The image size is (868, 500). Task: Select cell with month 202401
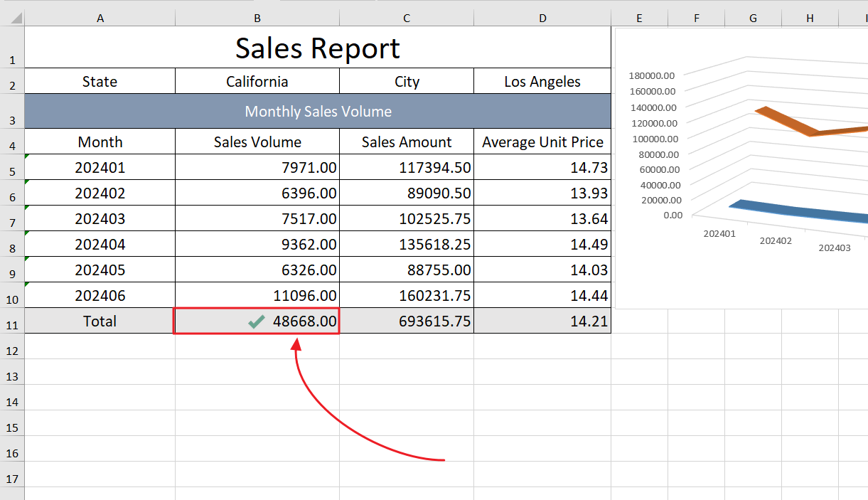coord(100,167)
